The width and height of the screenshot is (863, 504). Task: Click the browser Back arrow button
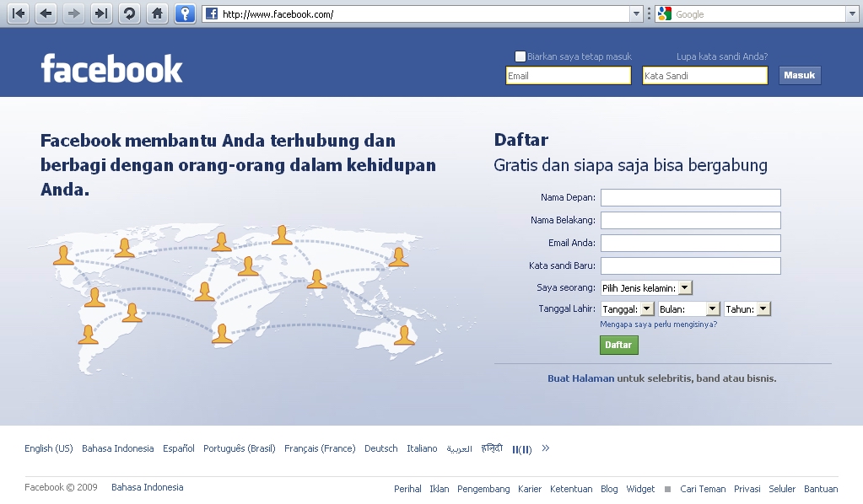(x=46, y=13)
